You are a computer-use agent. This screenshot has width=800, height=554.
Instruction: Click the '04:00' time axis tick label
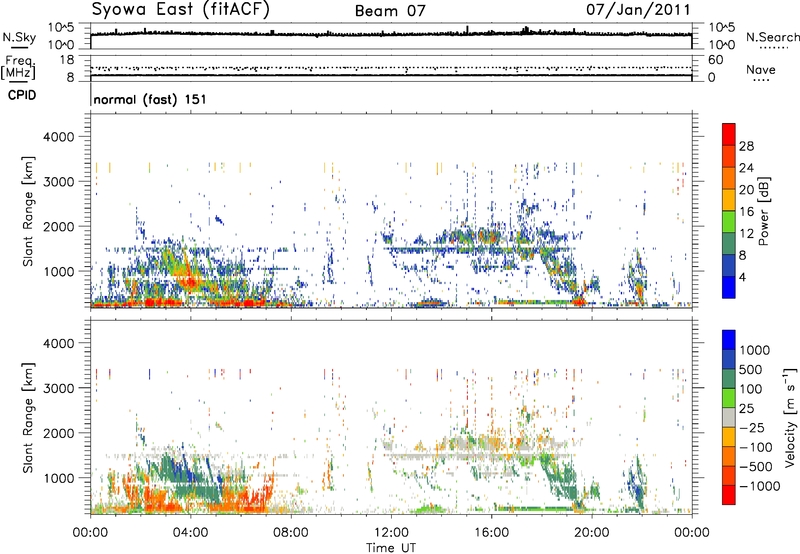[190, 533]
